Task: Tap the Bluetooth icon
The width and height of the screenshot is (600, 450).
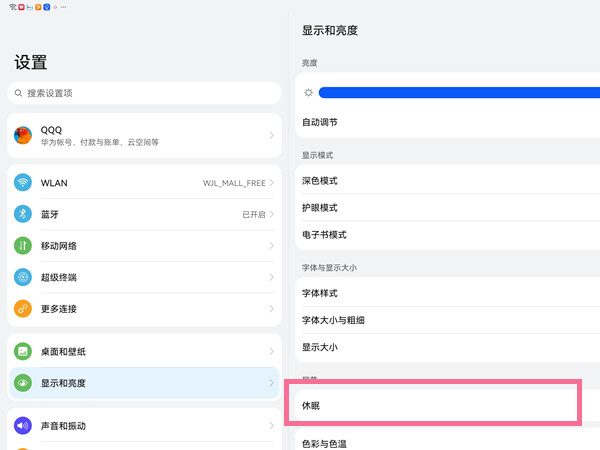Action: click(x=24, y=215)
